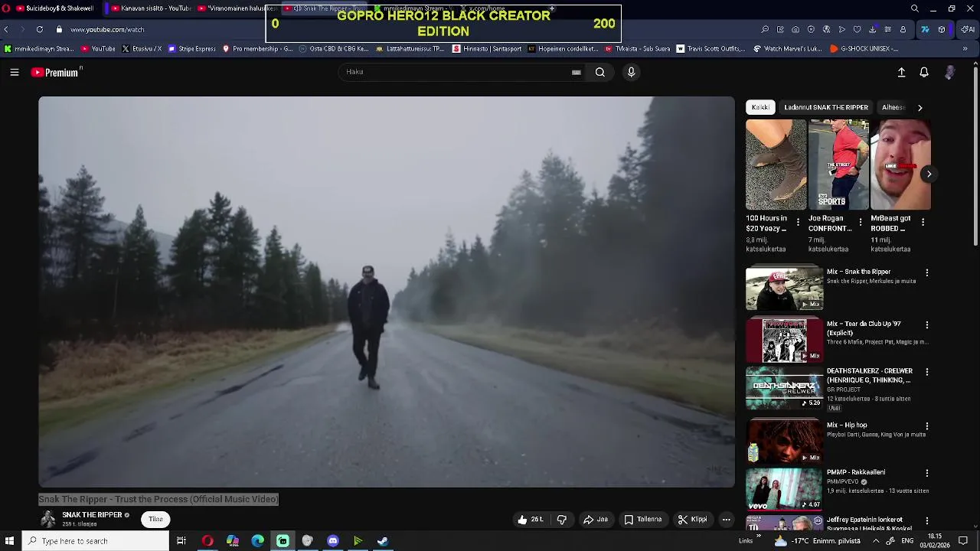Open Opera GX from taskbar

207,541
